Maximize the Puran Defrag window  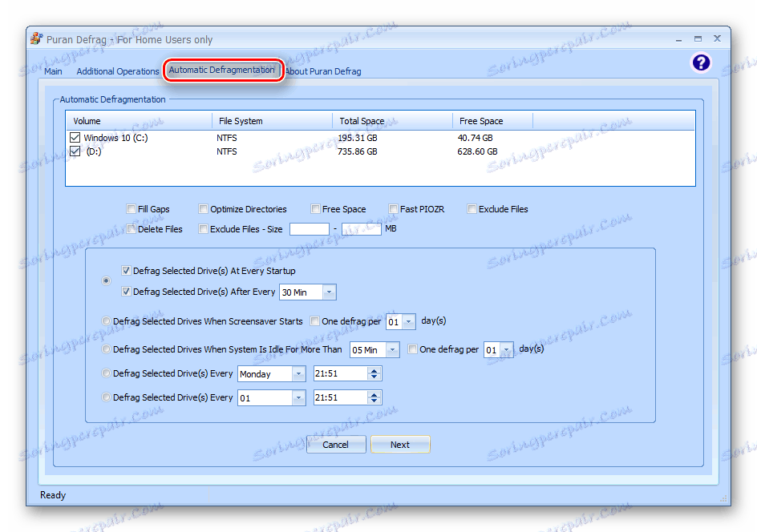click(698, 38)
